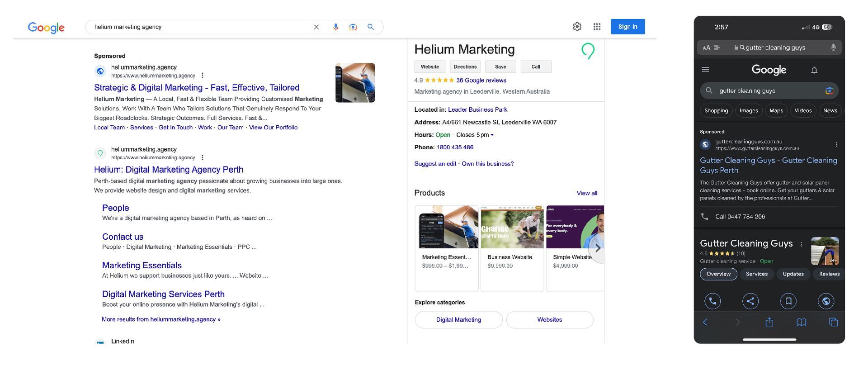The width and height of the screenshot is (868, 375).
Task: Open options for the sponsored heliummarketing.agency result
Action: coord(203,76)
